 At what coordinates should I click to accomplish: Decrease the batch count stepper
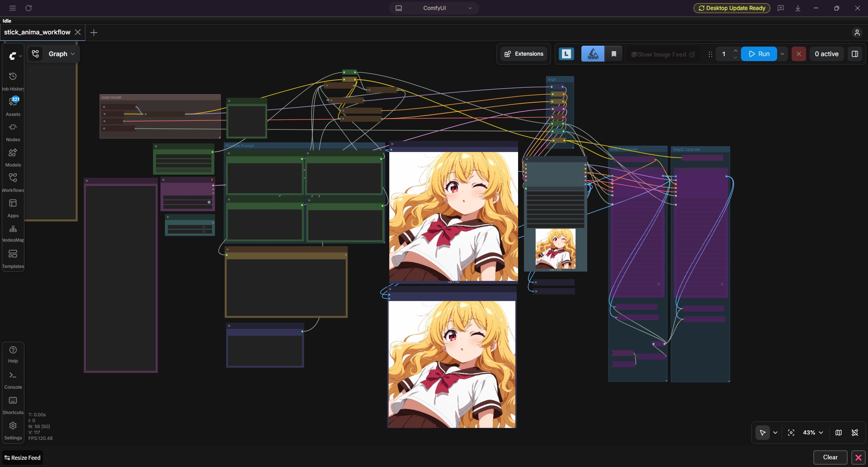736,57
